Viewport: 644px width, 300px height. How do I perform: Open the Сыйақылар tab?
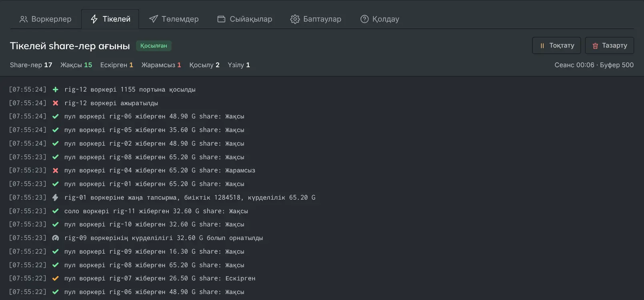244,19
